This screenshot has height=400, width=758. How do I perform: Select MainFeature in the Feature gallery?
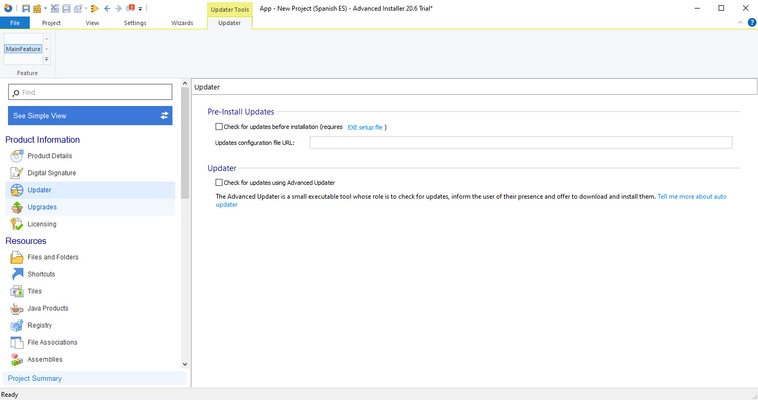pos(23,49)
